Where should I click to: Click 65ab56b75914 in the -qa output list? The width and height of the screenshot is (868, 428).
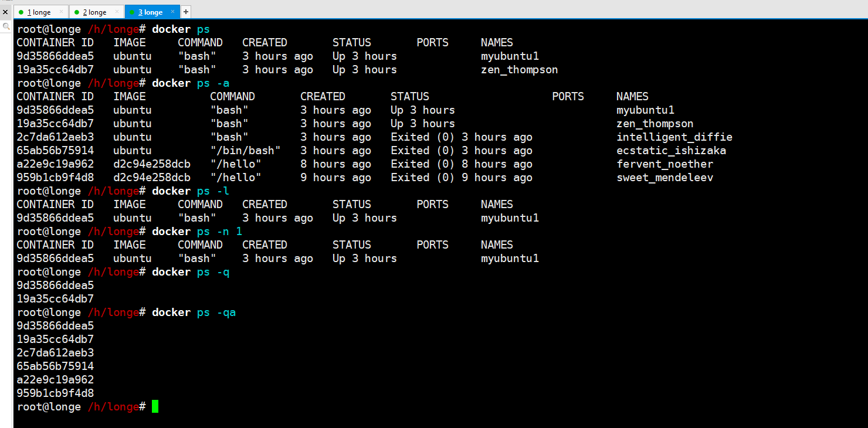pyautogui.click(x=55, y=366)
